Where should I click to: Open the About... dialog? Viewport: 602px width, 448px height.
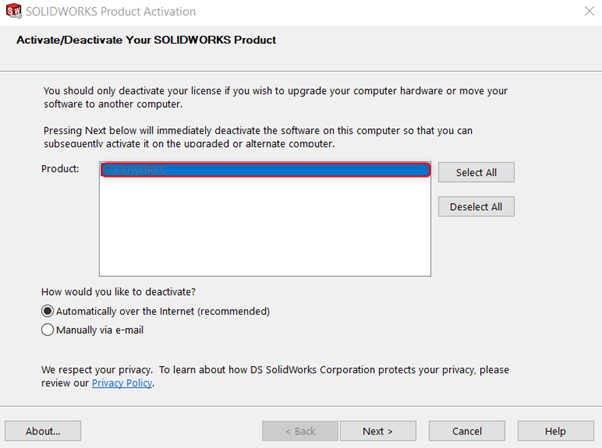click(43, 431)
